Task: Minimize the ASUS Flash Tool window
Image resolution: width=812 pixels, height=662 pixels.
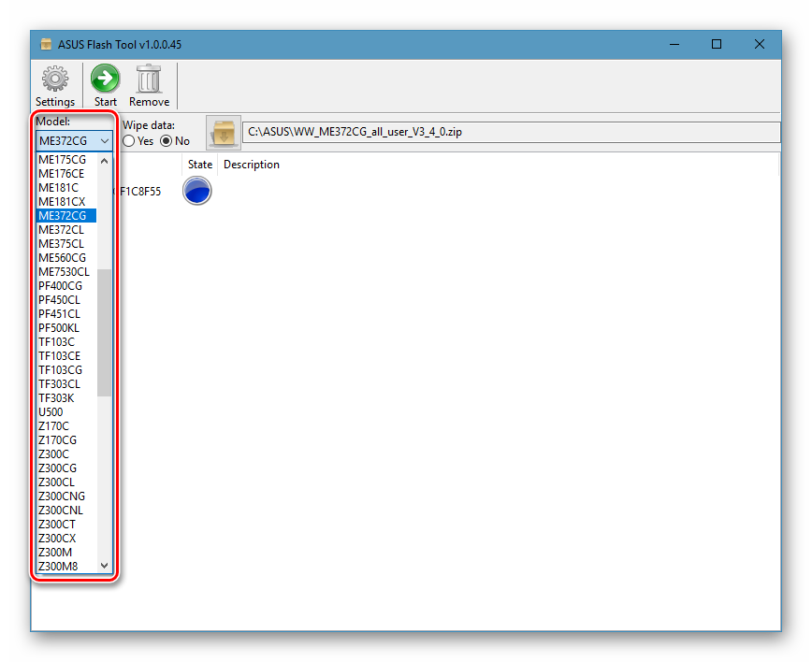Action: (x=674, y=44)
